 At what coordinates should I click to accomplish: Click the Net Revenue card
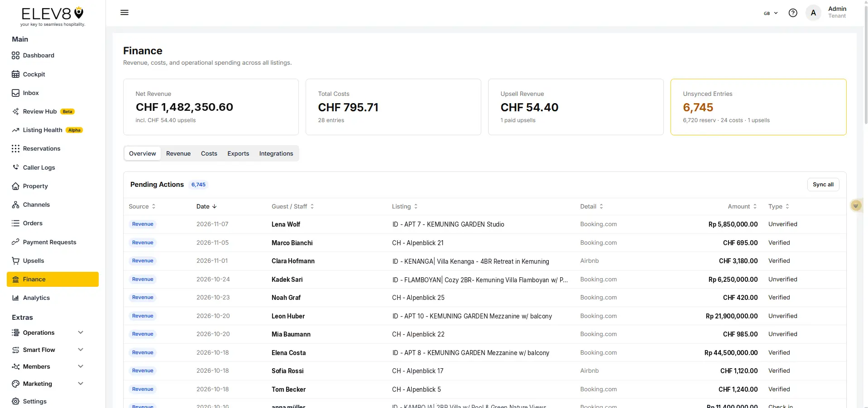(211, 107)
